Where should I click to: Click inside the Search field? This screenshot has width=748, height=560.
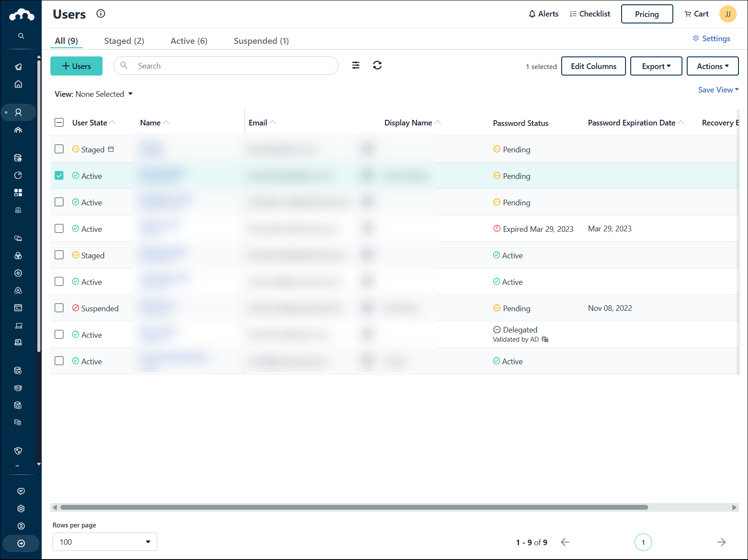click(226, 66)
